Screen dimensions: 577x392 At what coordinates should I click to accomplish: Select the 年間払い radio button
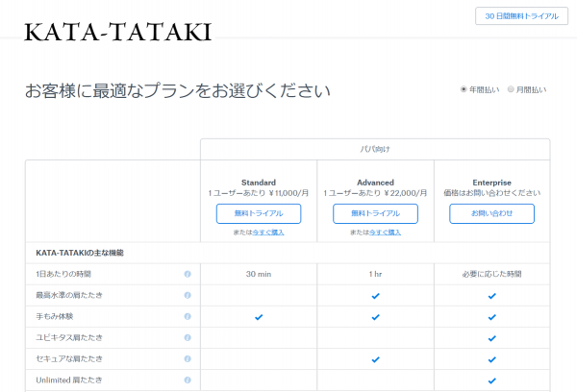464,89
